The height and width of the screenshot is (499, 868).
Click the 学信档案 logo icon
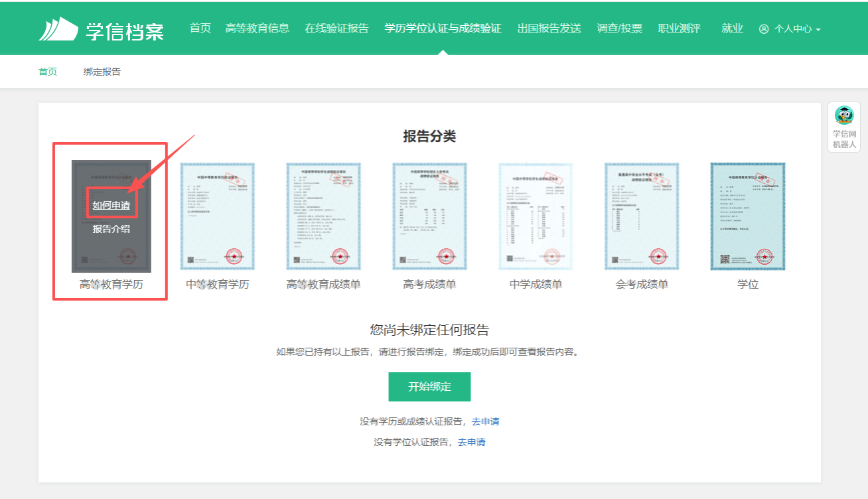pyautogui.click(x=58, y=29)
